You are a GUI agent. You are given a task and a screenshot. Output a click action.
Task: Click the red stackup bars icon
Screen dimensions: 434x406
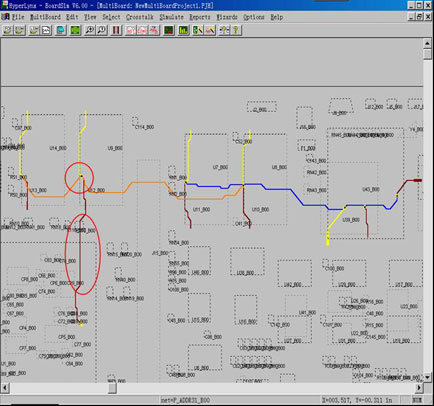[116, 30]
